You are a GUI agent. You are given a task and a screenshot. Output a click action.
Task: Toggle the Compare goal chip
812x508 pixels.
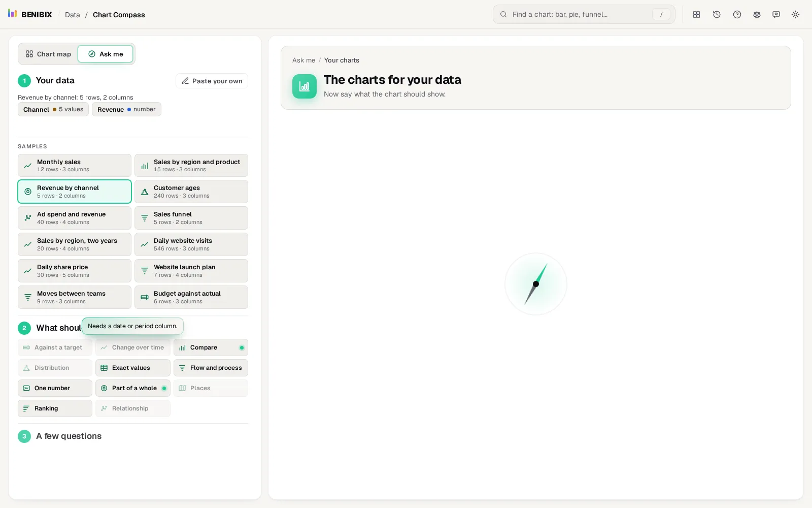211,347
